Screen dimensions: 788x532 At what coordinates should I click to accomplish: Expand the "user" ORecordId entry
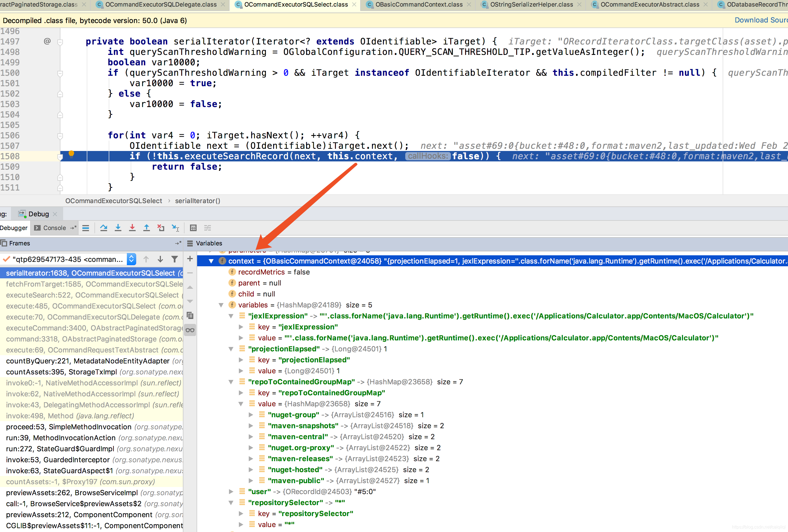[231, 492]
